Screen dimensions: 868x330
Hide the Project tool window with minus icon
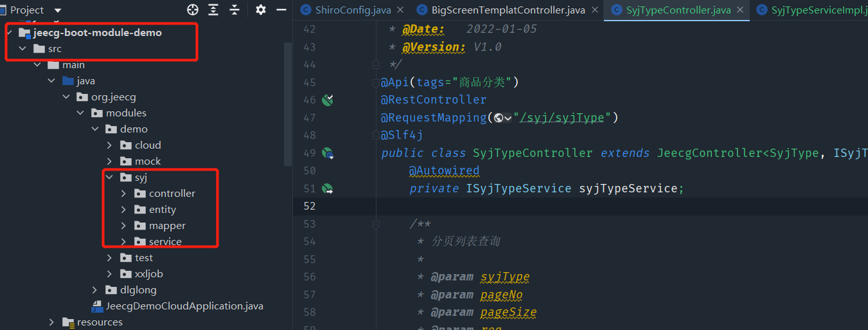pos(281,10)
